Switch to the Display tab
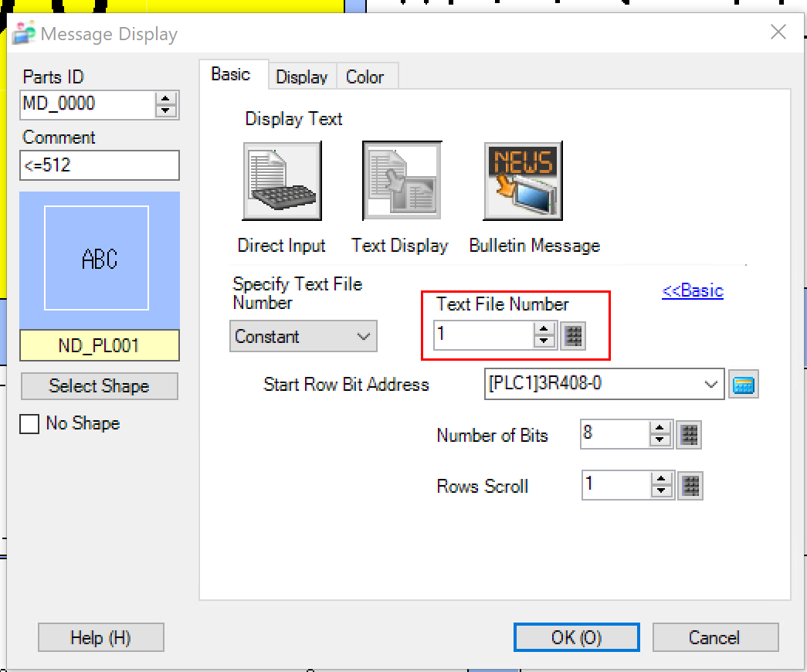 302,77
